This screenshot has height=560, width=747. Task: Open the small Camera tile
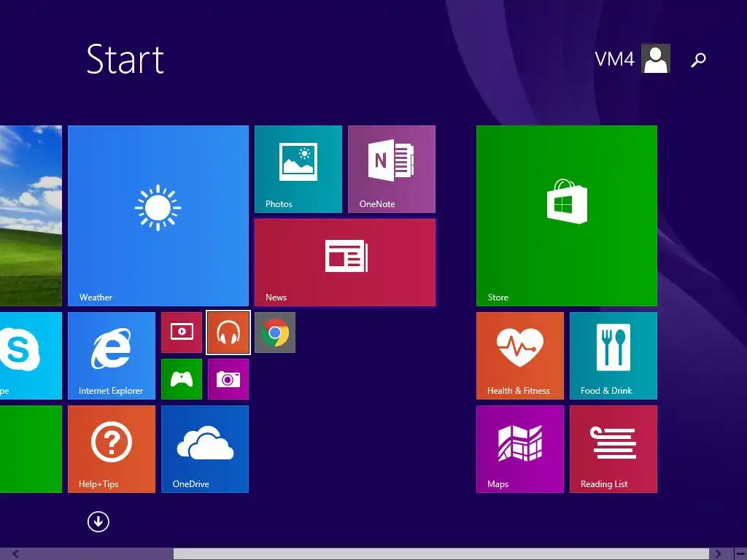(228, 379)
